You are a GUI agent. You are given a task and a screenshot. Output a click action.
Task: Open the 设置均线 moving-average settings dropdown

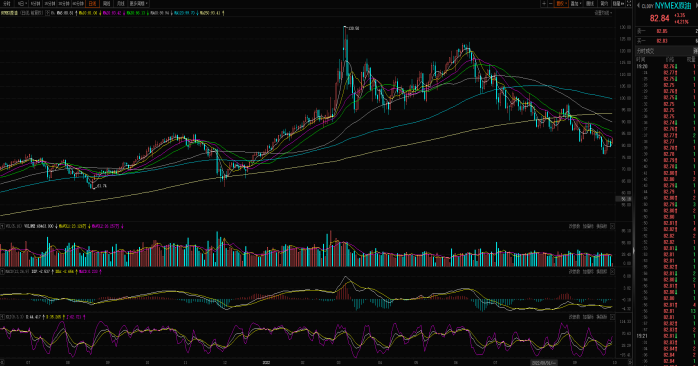(604, 13)
